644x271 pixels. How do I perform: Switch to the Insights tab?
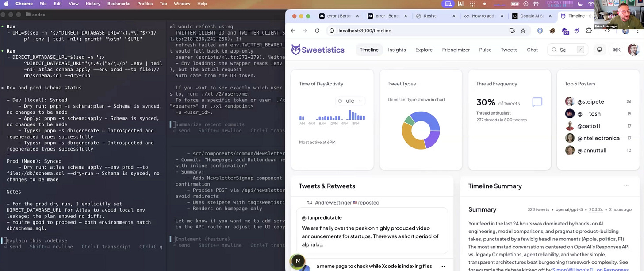(x=397, y=50)
